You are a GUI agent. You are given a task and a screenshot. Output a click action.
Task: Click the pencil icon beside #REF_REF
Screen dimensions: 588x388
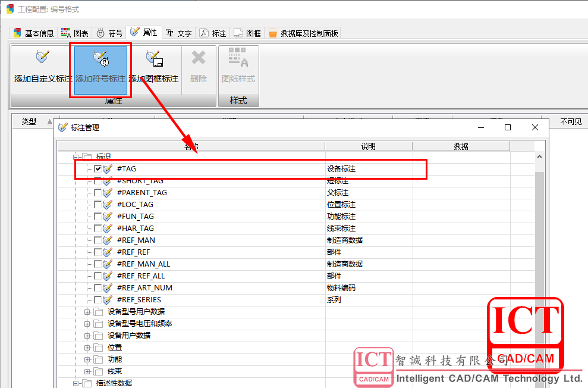pos(108,252)
